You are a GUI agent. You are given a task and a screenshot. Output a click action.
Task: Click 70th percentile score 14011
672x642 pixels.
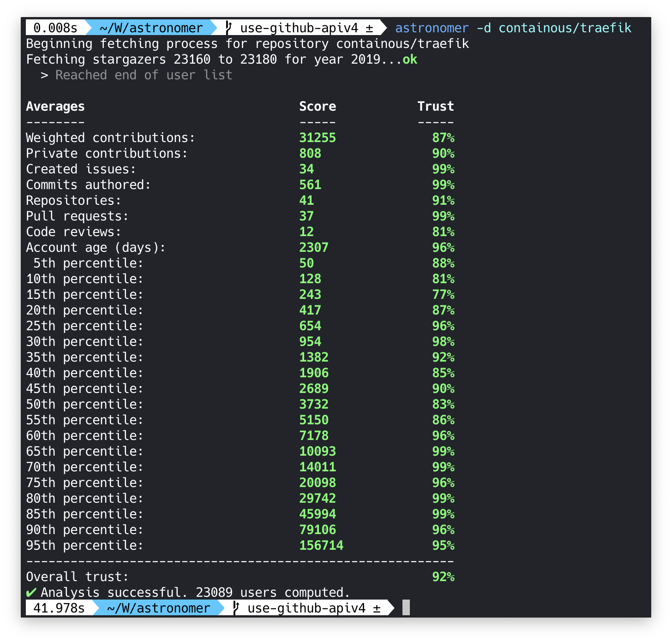pos(318,467)
